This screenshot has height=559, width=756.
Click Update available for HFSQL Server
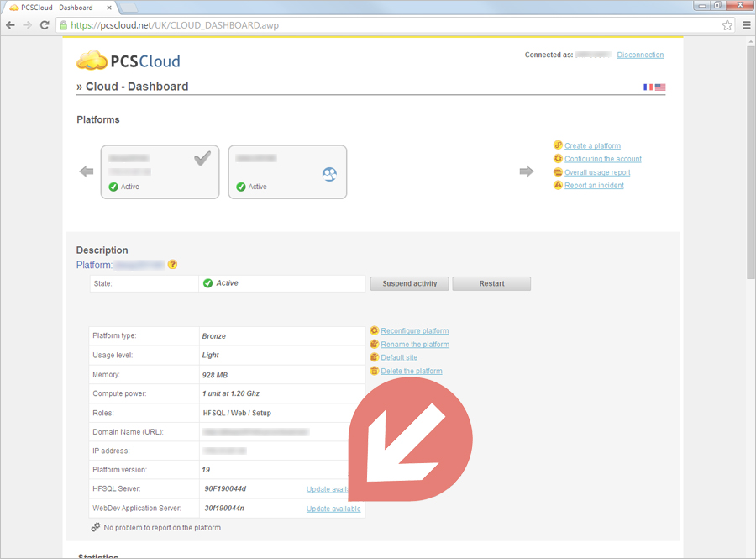(328, 489)
